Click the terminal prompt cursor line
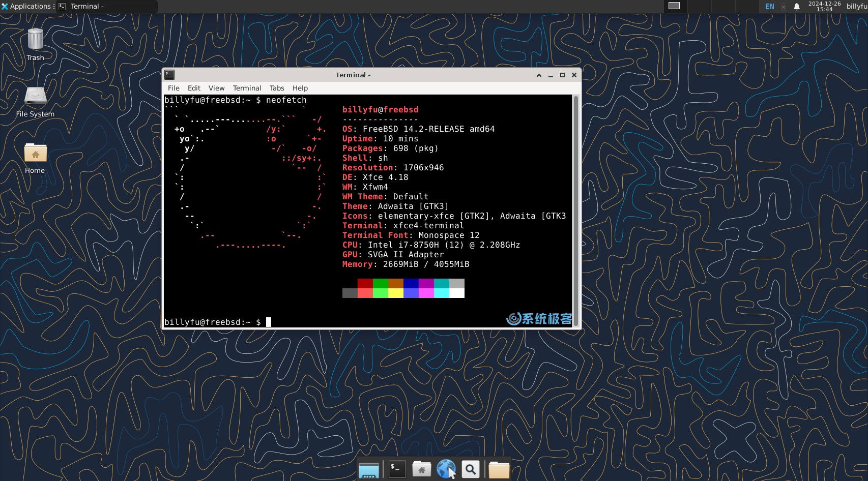This screenshot has width=868, height=481. tap(218, 322)
